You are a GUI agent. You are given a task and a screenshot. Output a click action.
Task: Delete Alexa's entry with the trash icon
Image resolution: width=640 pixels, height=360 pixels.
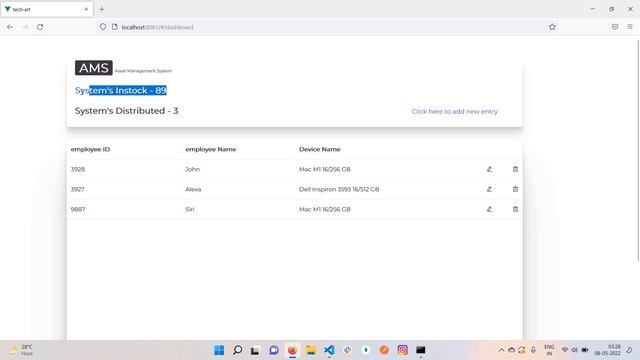click(x=515, y=189)
